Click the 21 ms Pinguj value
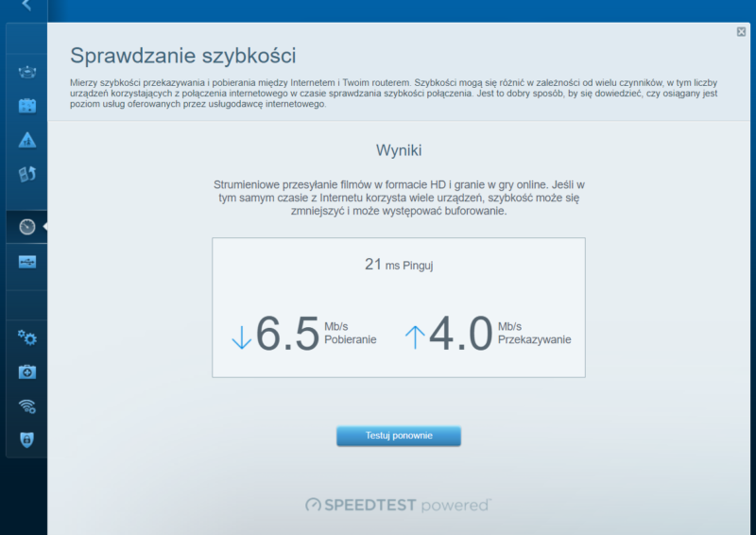The image size is (756, 535). (x=399, y=265)
